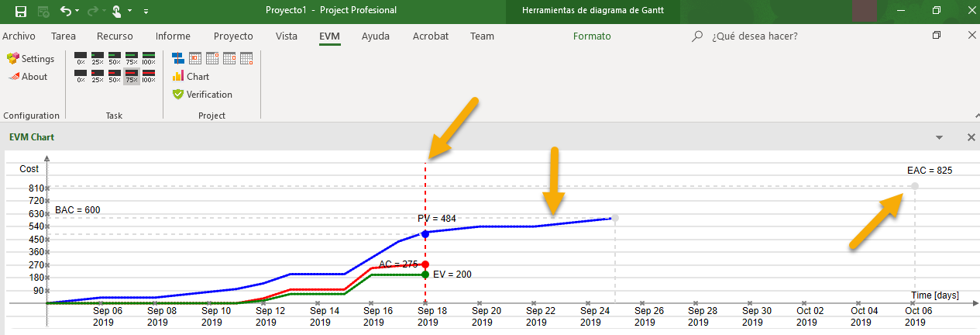This screenshot has width=980, height=335.
Task: Click the second calendar icon in Project group
Action: pos(212,57)
